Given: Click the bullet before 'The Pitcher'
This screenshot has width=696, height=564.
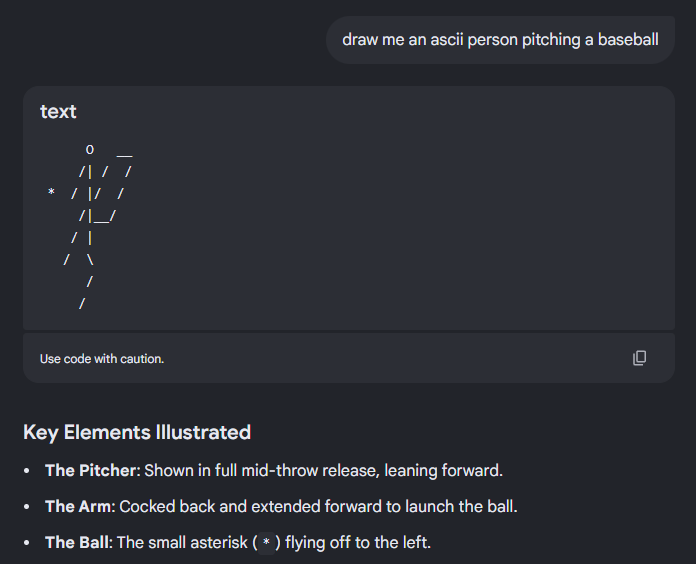Looking at the screenshot, I should point(27,471).
